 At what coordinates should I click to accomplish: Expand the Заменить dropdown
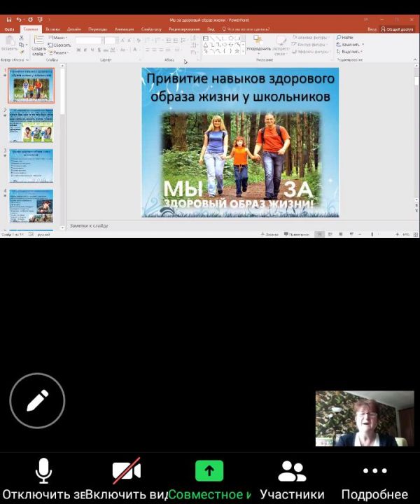[x=350, y=44]
